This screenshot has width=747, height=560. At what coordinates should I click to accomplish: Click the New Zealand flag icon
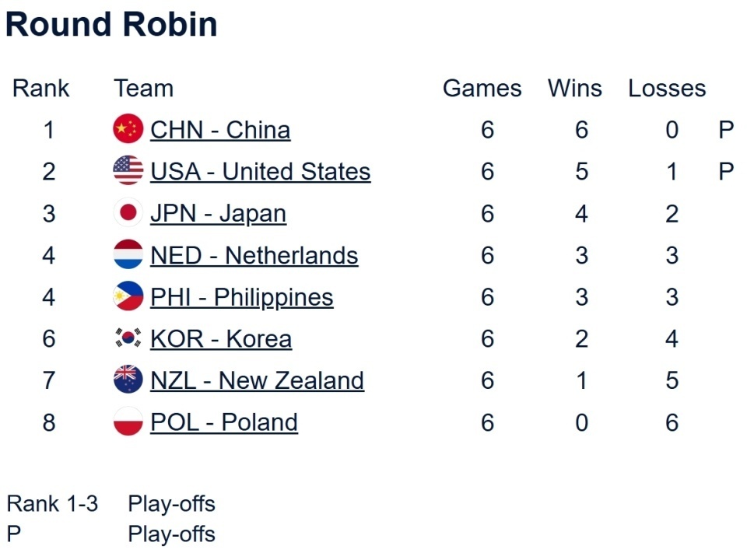[128, 380]
